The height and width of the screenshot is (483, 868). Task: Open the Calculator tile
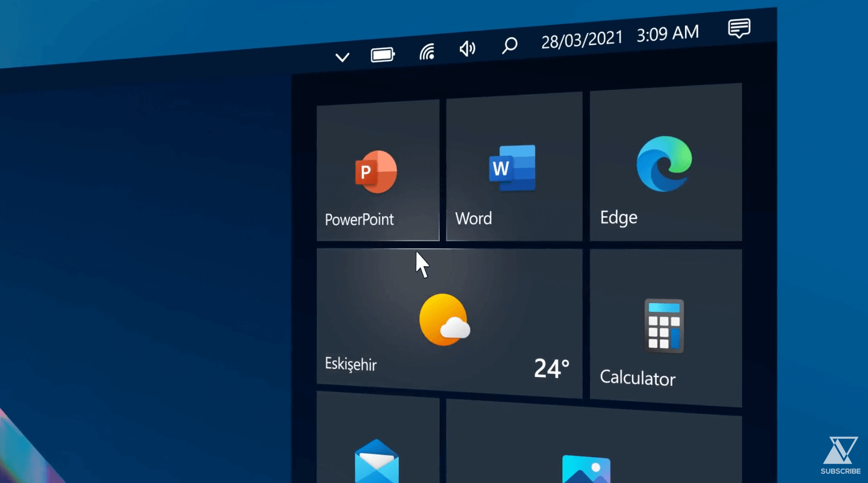pyautogui.click(x=666, y=328)
